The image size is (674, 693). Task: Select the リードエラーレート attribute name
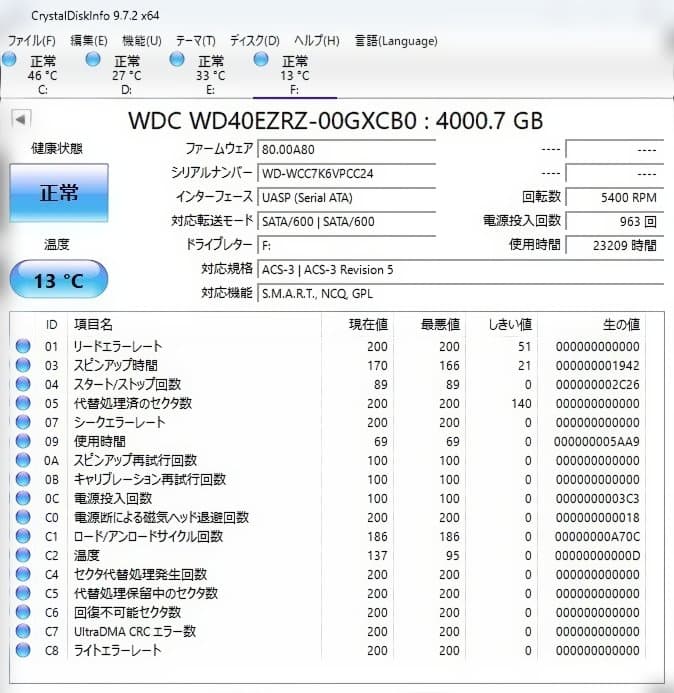point(118,346)
